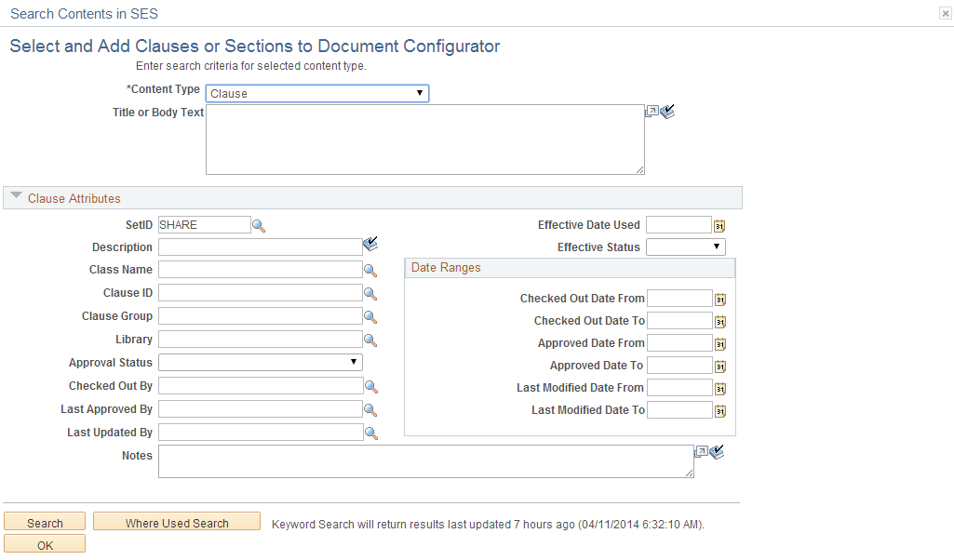Viewport: 954px width, 560px height.
Task: Open calendar for Approved Date From
Action: [x=719, y=342]
